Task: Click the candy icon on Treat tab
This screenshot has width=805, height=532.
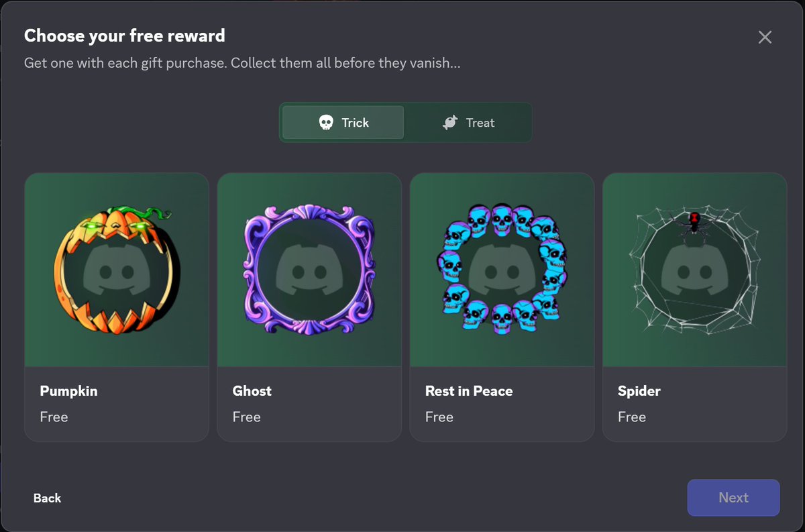Action: (x=449, y=123)
